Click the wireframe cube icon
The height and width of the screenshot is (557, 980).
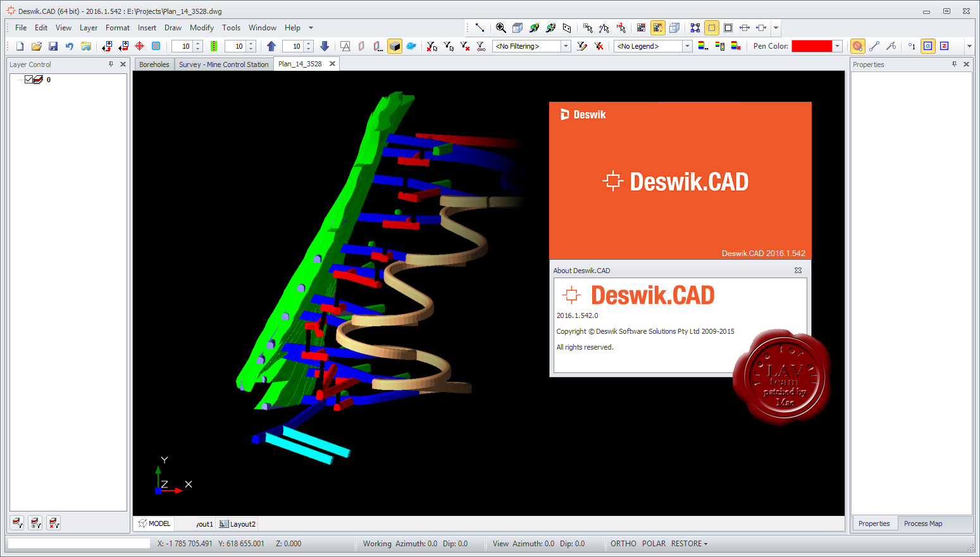(x=674, y=28)
